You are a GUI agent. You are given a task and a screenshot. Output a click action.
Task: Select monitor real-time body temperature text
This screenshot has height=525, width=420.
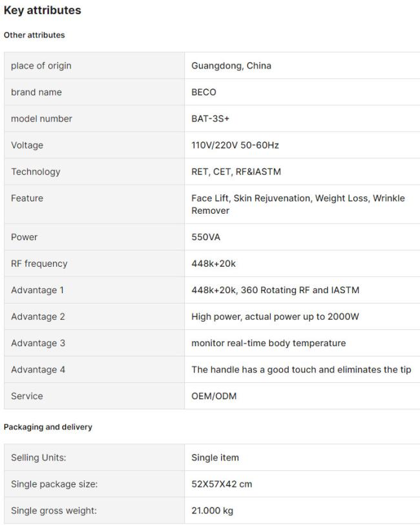[x=269, y=343]
